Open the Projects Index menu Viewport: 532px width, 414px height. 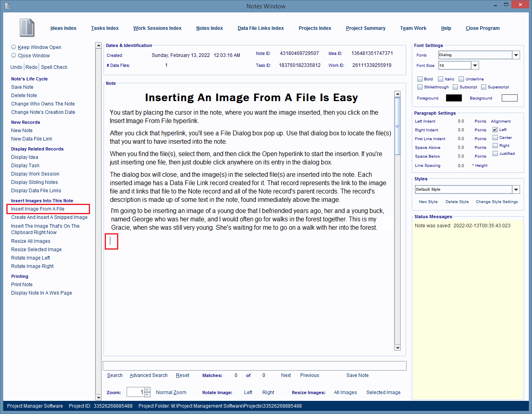(x=315, y=28)
